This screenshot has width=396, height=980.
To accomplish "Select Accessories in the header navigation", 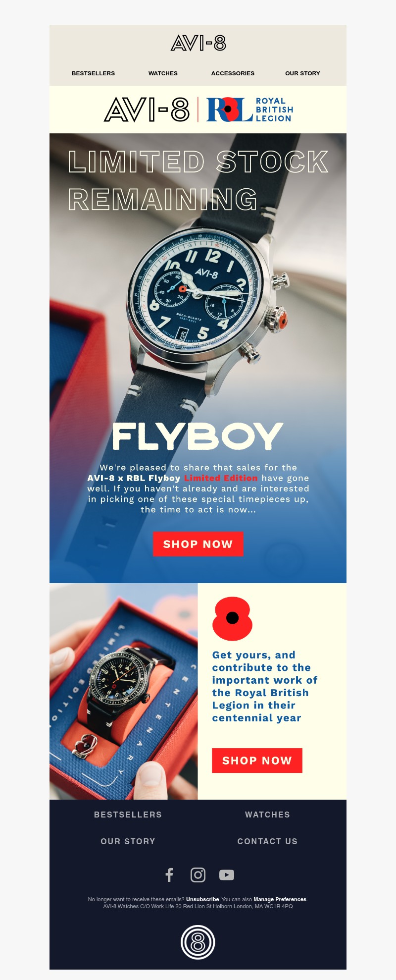I will coord(233,73).
